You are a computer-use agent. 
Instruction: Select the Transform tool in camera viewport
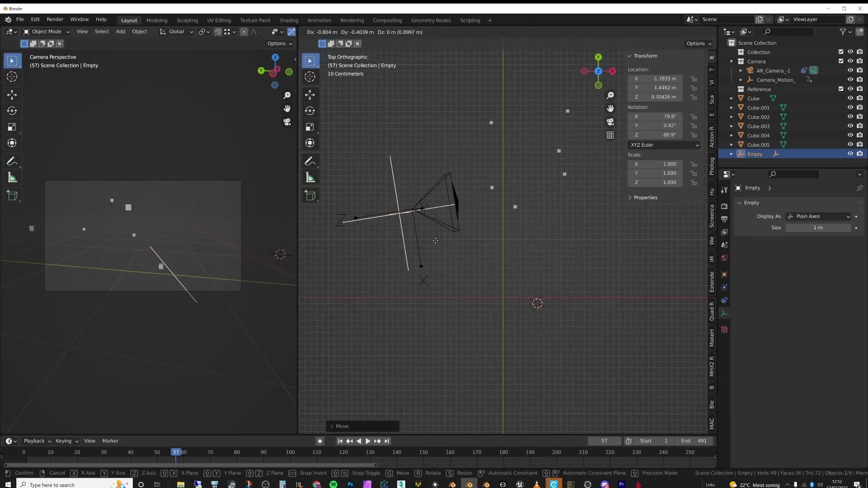[x=12, y=143]
